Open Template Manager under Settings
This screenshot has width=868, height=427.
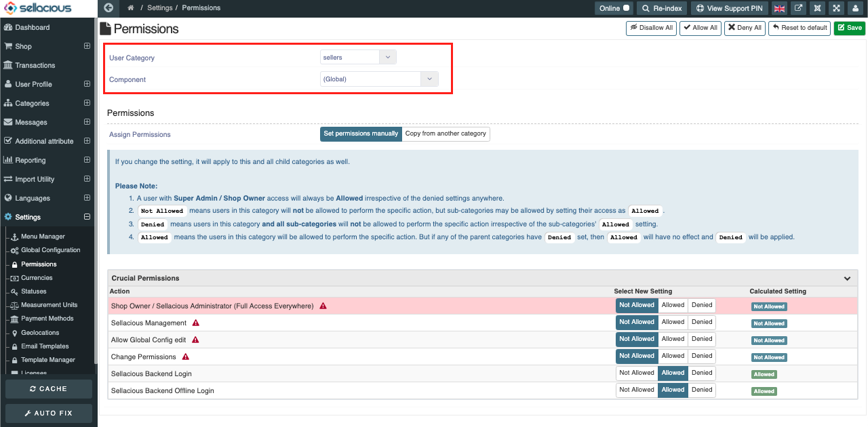(47, 360)
